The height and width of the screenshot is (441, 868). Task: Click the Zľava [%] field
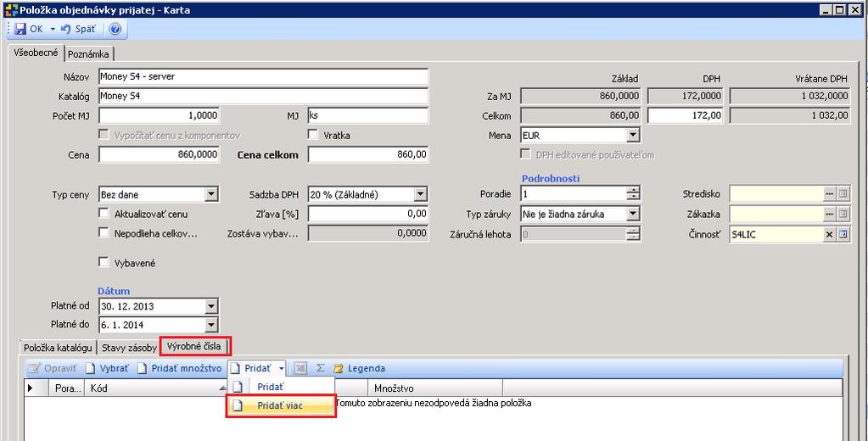368,214
